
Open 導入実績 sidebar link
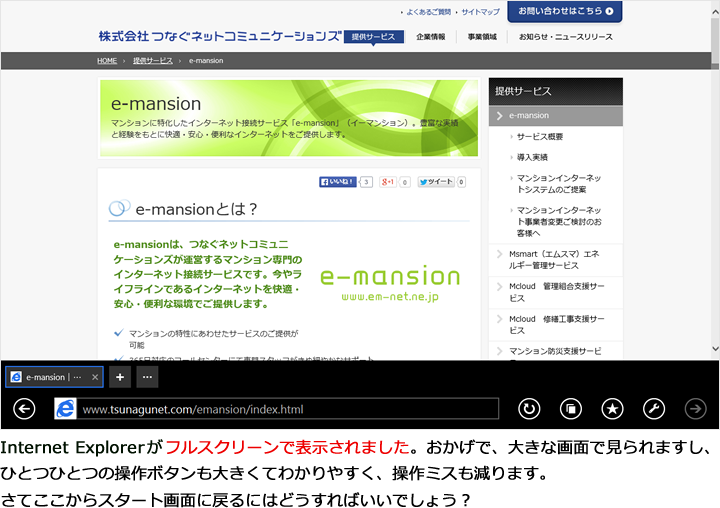[x=532, y=157]
